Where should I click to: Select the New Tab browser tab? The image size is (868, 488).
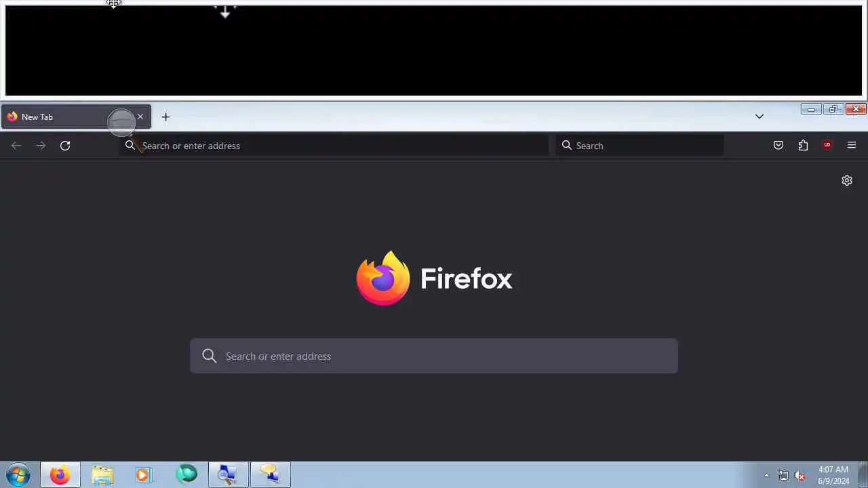click(x=76, y=117)
